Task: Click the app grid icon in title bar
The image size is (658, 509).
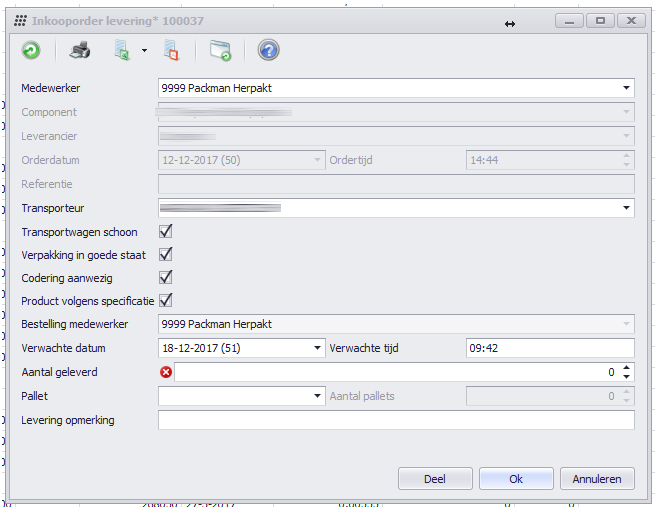Action: pyautogui.click(x=20, y=21)
